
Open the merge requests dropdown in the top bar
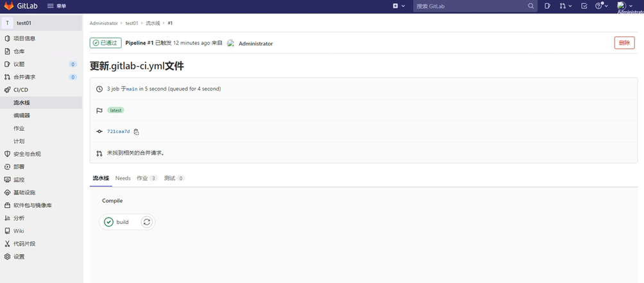click(565, 6)
